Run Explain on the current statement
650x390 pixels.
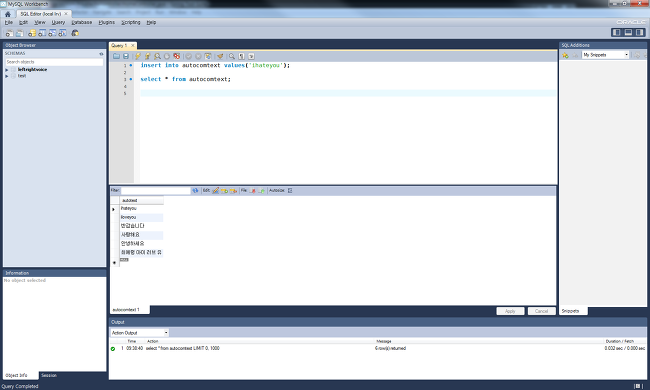point(157,56)
